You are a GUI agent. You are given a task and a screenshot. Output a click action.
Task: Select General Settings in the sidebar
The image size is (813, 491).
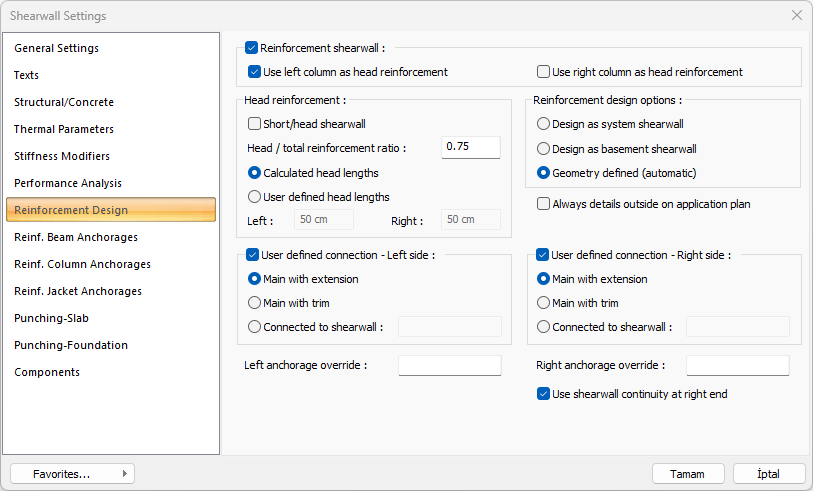[56, 48]
